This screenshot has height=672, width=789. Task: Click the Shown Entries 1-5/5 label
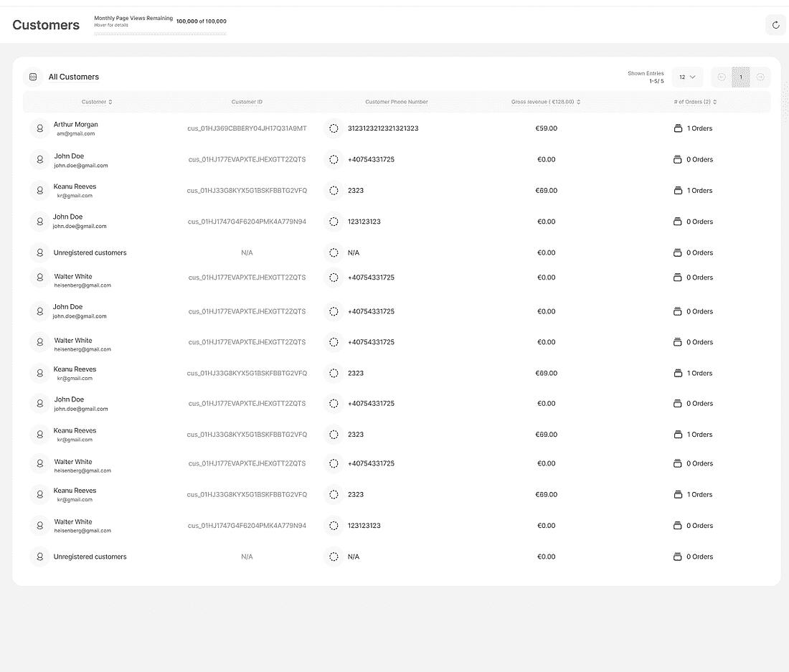click(x=646, y=77)
